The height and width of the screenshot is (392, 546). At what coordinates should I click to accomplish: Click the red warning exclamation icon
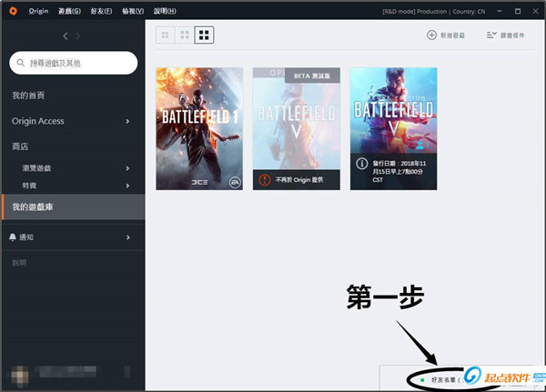tap(264, 180)
